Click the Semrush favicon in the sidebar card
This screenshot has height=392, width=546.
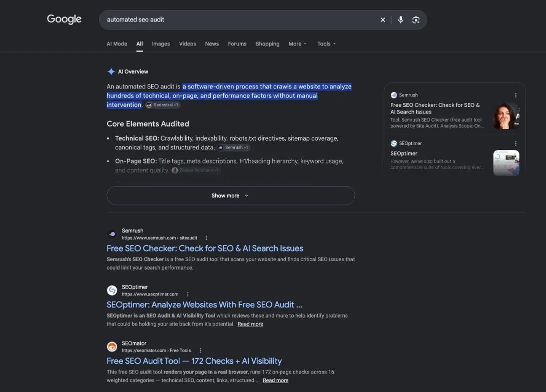(394, 95)
